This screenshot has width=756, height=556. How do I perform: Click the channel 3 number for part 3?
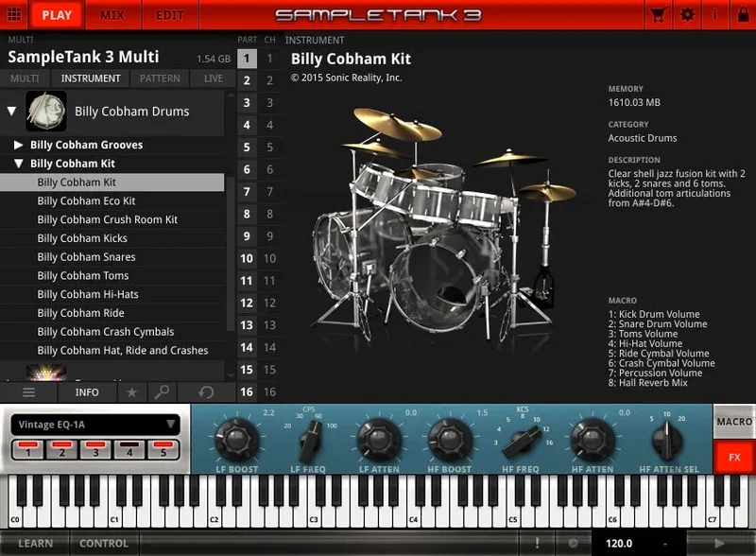click(x=270, y=103)
